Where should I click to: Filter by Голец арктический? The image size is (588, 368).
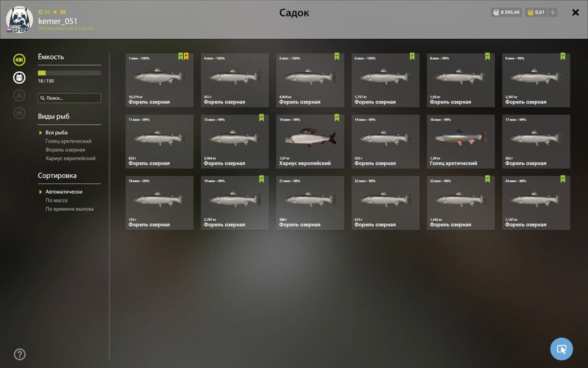pyautogui.click(x=68, y=141)
